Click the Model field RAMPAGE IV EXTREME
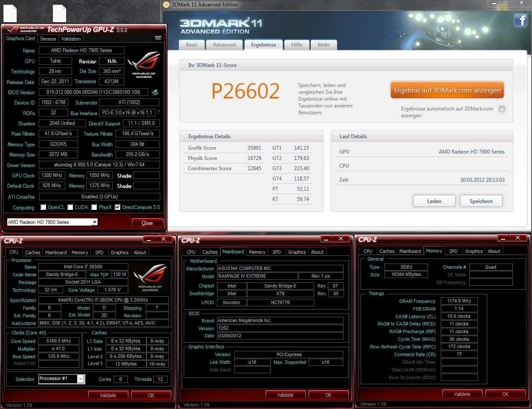The height and width of the screenshot is (409, 532). pos(257,276)
